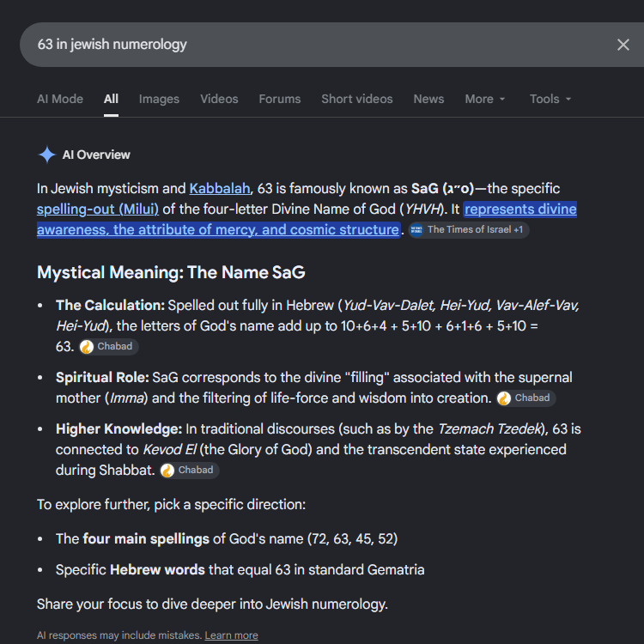Click the bold 'four main spellings' text
644x644 pixels.
146,539
